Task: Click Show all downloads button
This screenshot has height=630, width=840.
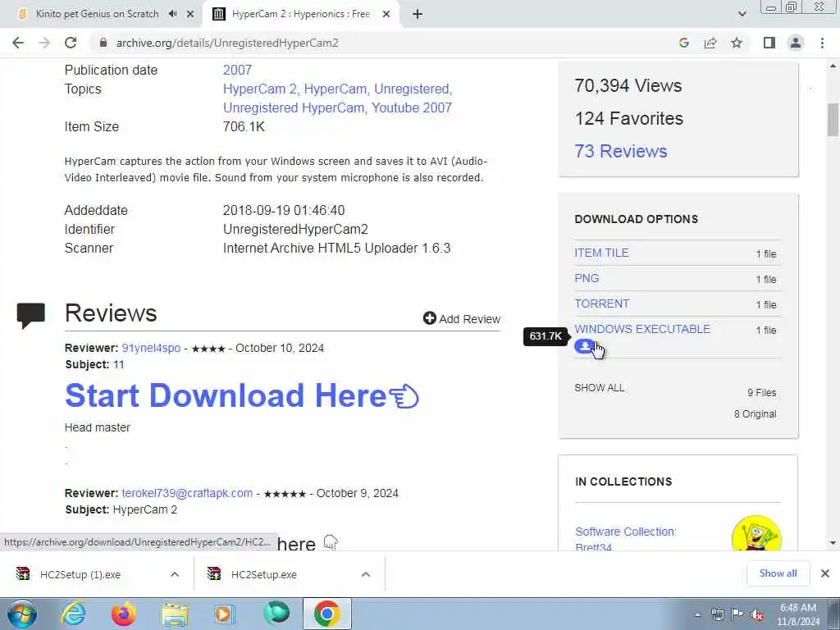Action: 778,573
